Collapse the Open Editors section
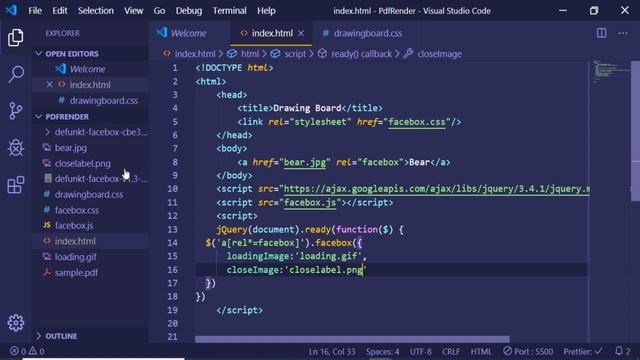Viewport: 640px width, 360px height. (x=90, y=53)
